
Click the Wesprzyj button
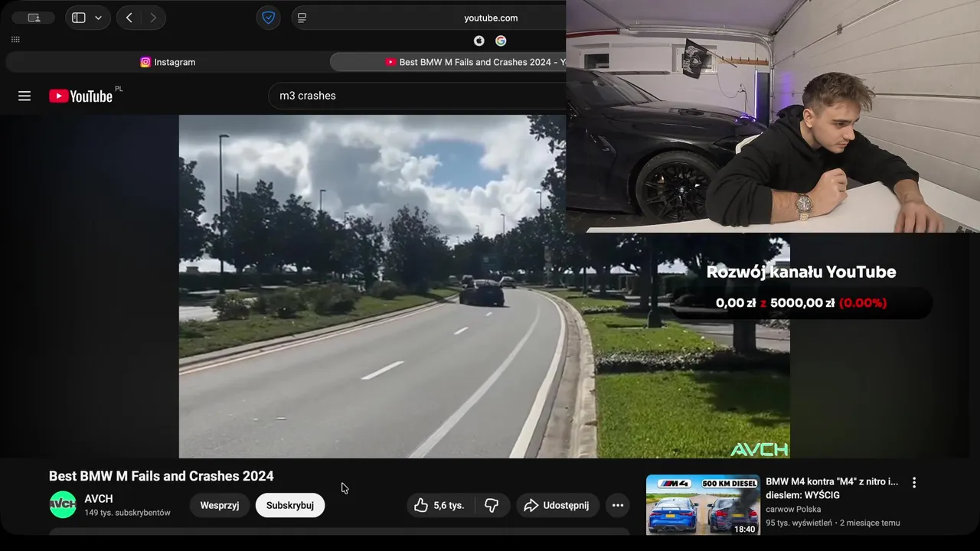pos(220,505)
